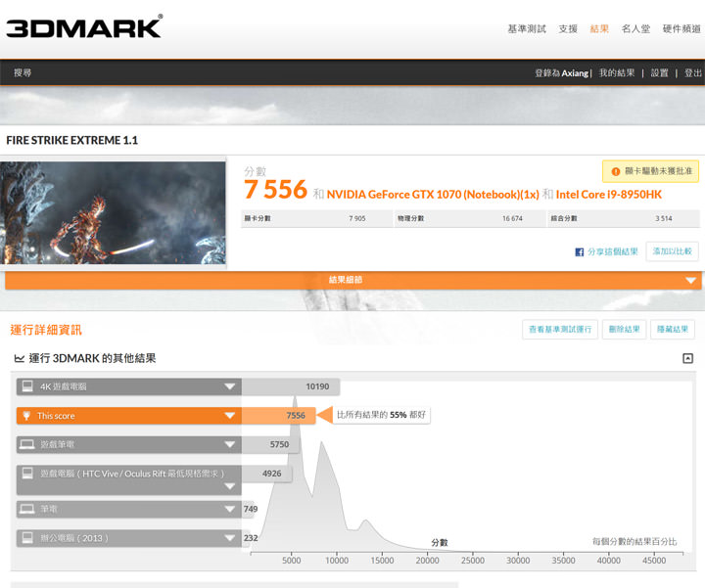Screen dimensions: 705x588
Task: Go to the 名人堂 menu item
Action: [635, 29]
